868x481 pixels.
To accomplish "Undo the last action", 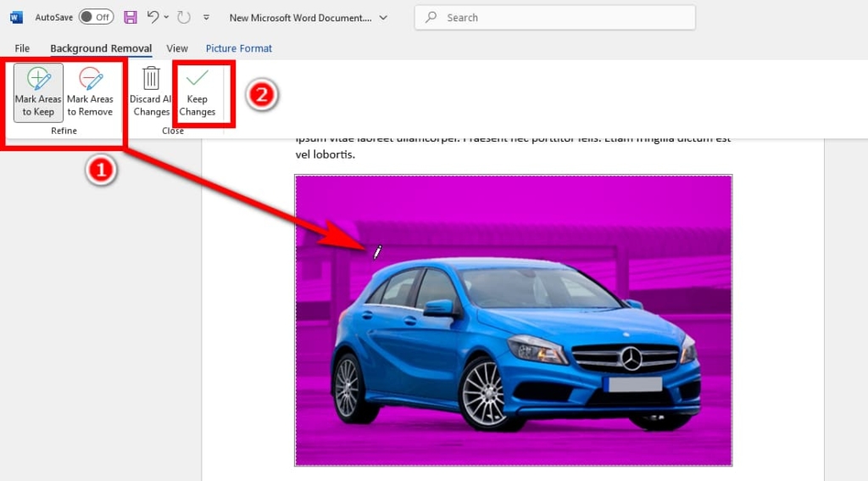I will pyautogui.click(x=152, y=17).
